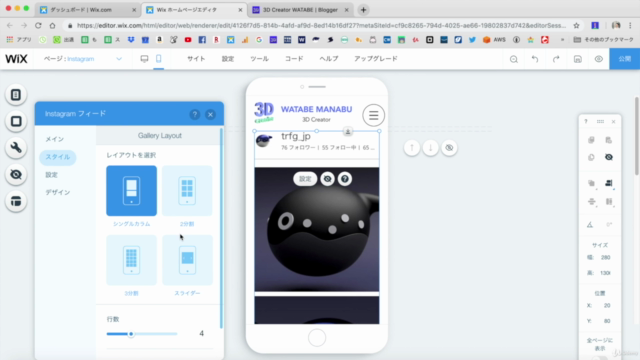
Task: Choose the スライダー layout option
Action: 187,260
